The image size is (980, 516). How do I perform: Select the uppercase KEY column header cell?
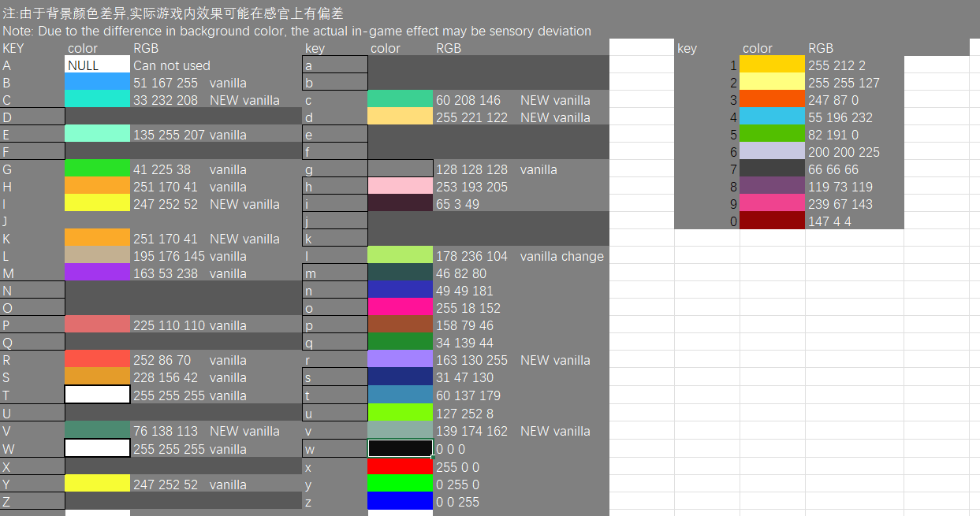coord(14,48)
